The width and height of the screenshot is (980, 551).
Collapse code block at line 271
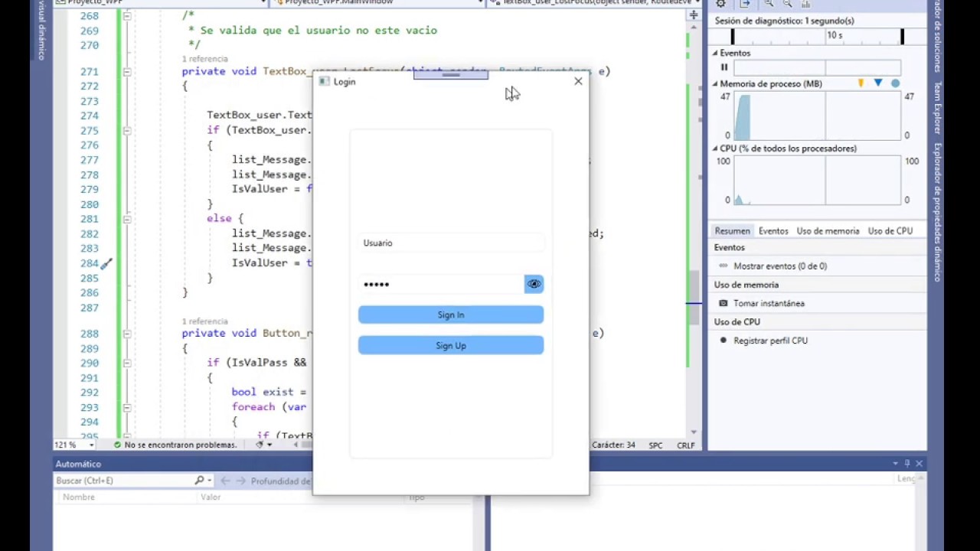(127, 72)
